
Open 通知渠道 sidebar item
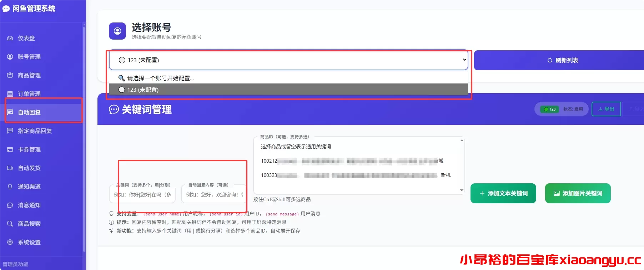click(41, 187)
